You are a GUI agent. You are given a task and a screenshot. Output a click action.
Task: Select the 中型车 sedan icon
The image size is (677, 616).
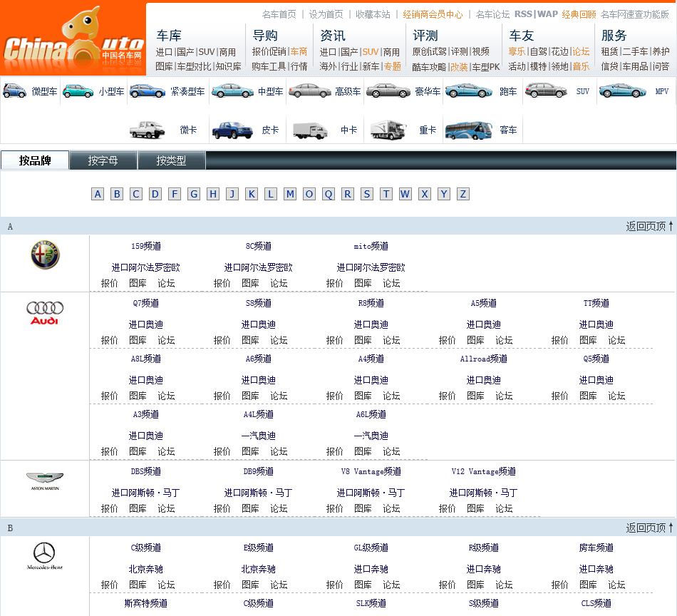click(232, 91)
